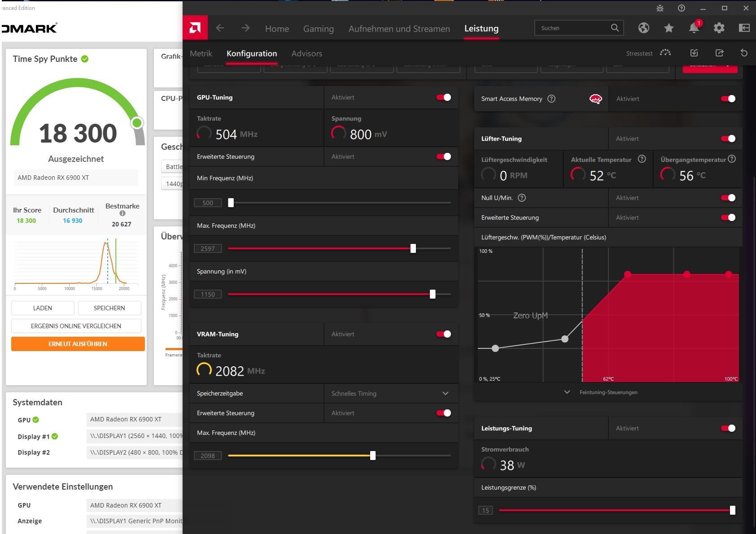Click ERNEUT AUSFÜHREN button
The height and width of the screenshot is (534, 756).
(x=78, y=344)
